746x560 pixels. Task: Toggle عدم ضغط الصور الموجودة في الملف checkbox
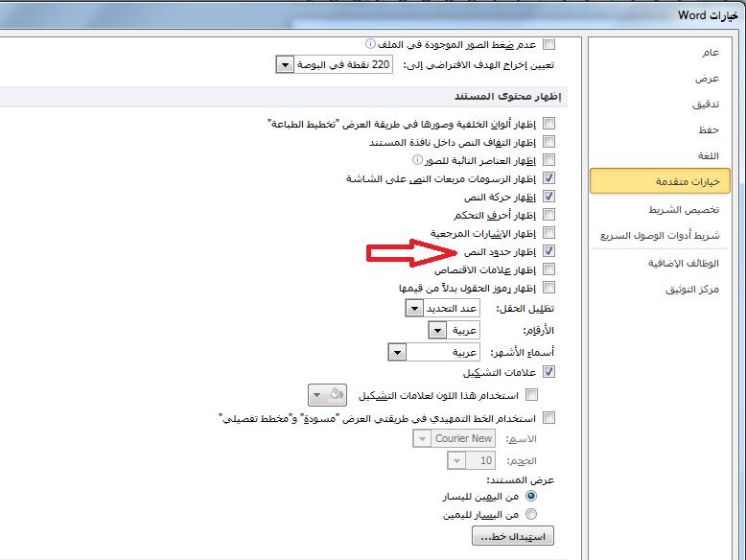(x=548, y=44)
